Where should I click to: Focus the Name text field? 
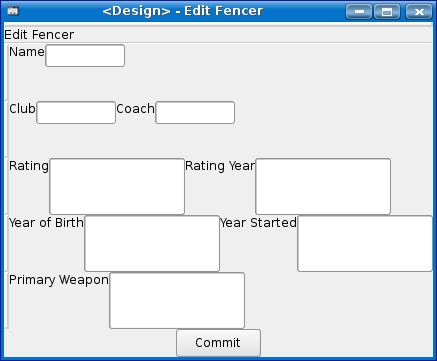tap(85, 56)
